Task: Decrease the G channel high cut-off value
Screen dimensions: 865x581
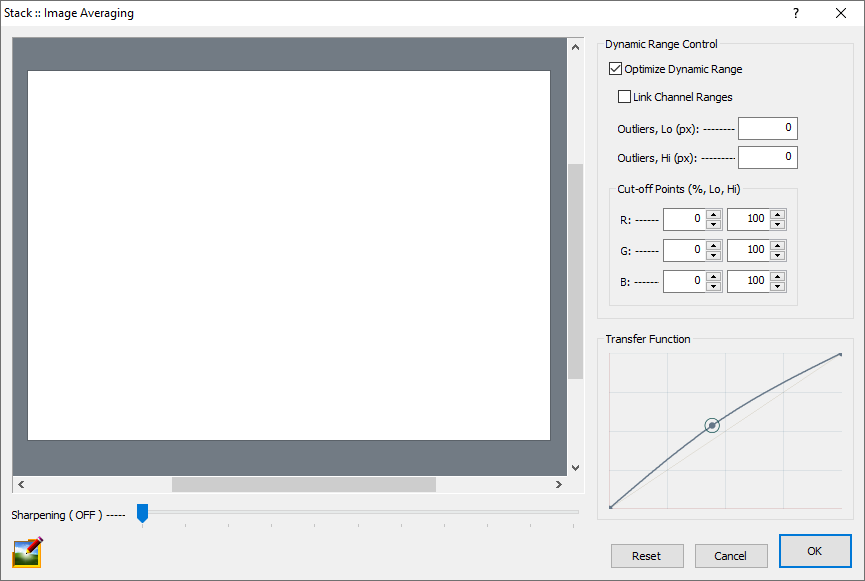Action: [x=777, y=255]
